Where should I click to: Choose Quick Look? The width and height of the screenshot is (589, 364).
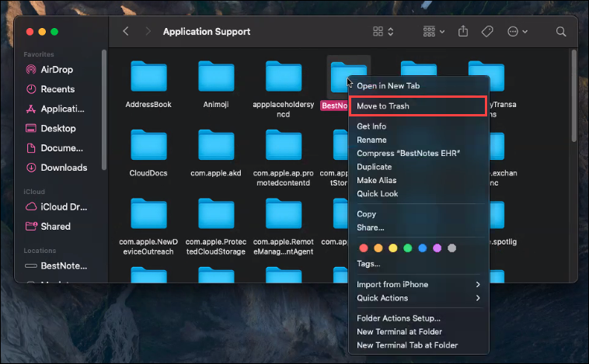419,193
